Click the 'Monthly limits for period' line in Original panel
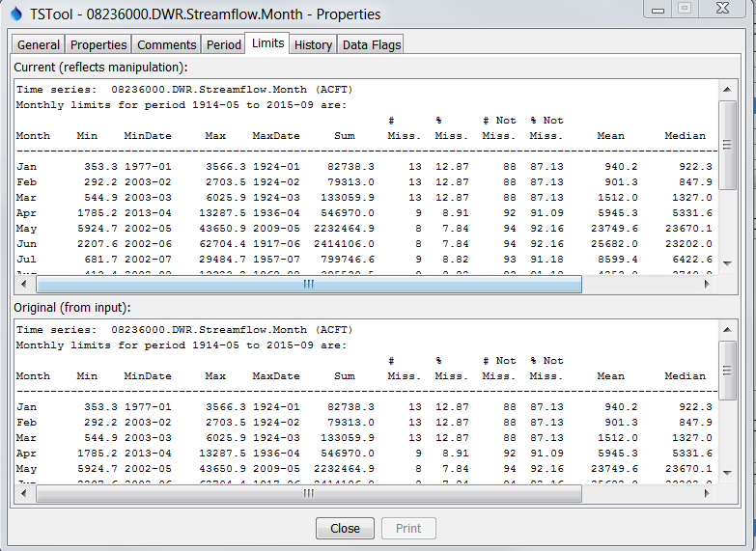Screen dimensions: 756x551 point(182,345)
